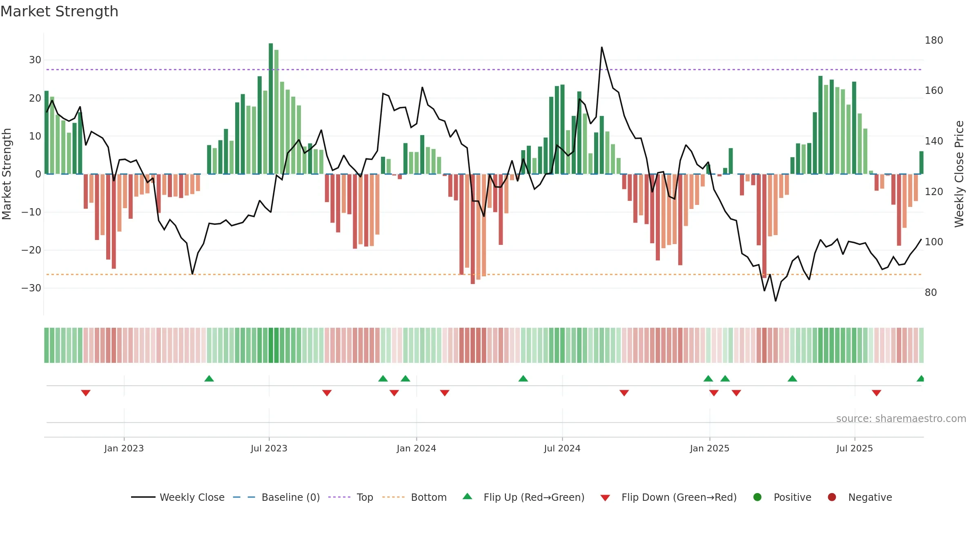Toggle the 'Weekly Close' legend label
This screenshot has height=551, width=980.
192,497
